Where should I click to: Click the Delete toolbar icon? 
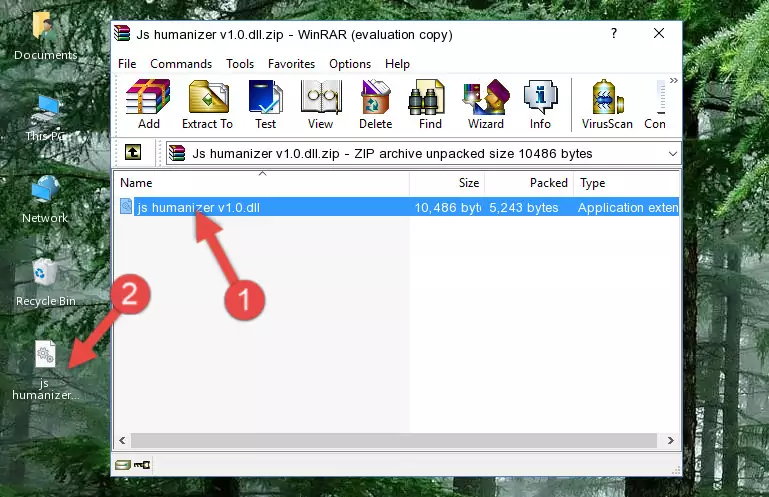point(376,104)
